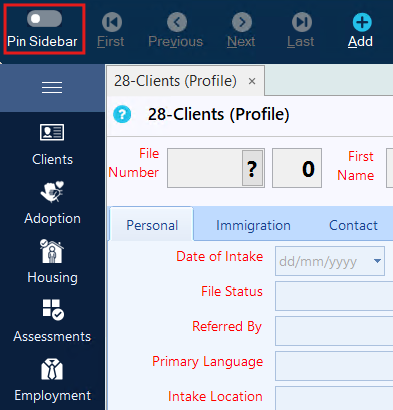The height and width of the screenshot is (410, 393).
Task: Click the First Name label
Action: pos(356,166)
